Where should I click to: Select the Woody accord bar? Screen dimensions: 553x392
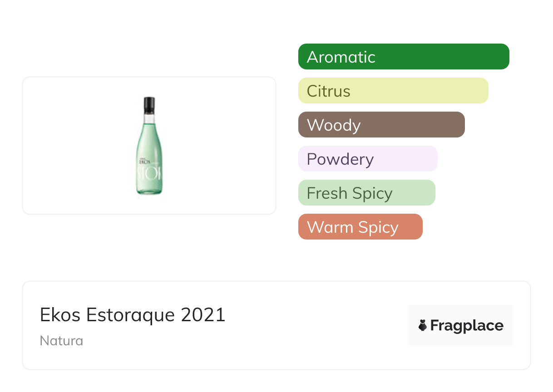point(381,125)
